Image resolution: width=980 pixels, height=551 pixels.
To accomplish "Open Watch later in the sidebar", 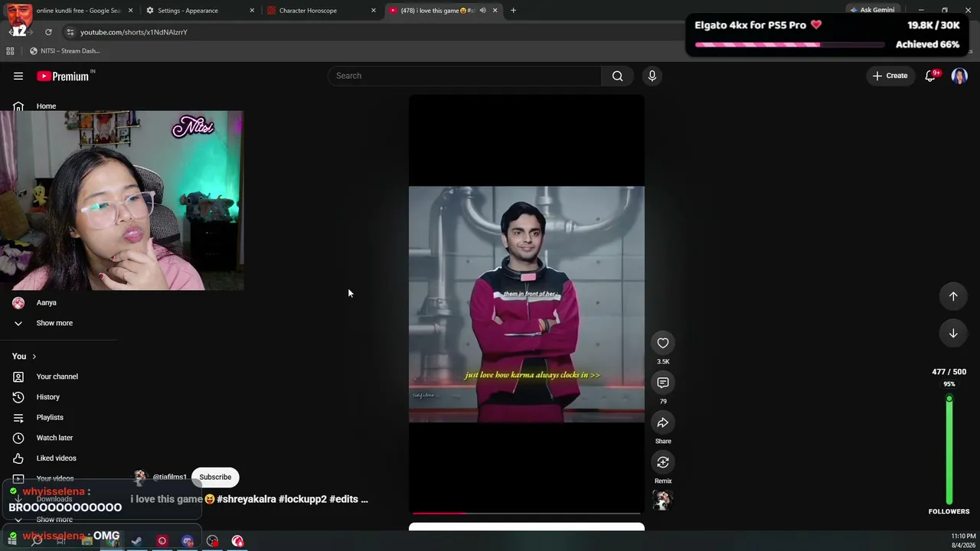I will 54,438.
